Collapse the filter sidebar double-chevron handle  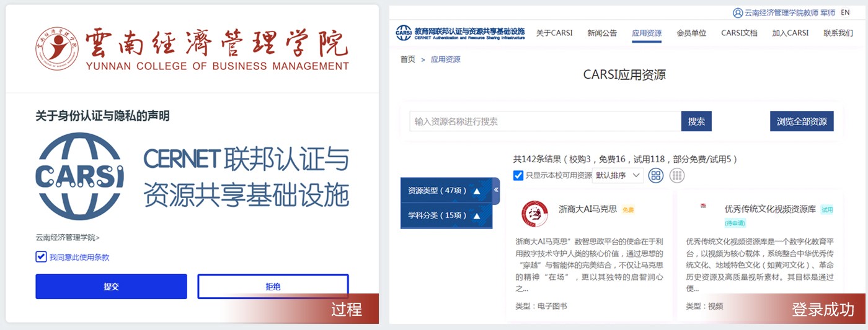[496, 191]
